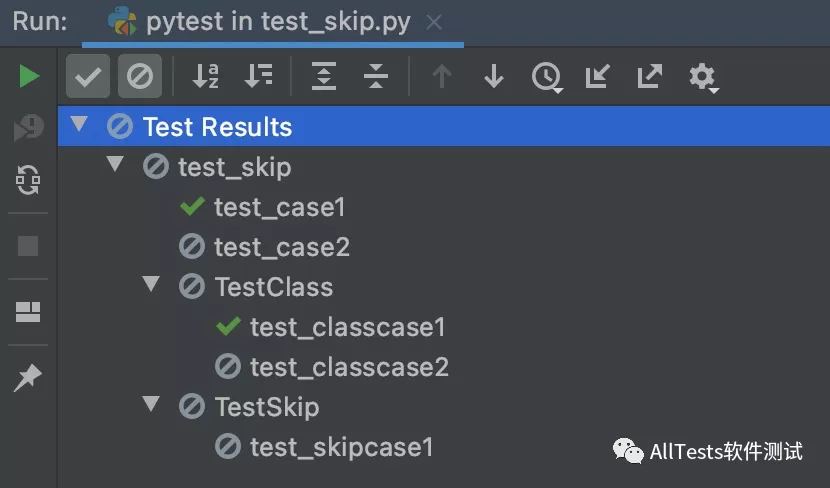Toggle Show Ignored tests filter

[x=139, y=77]
